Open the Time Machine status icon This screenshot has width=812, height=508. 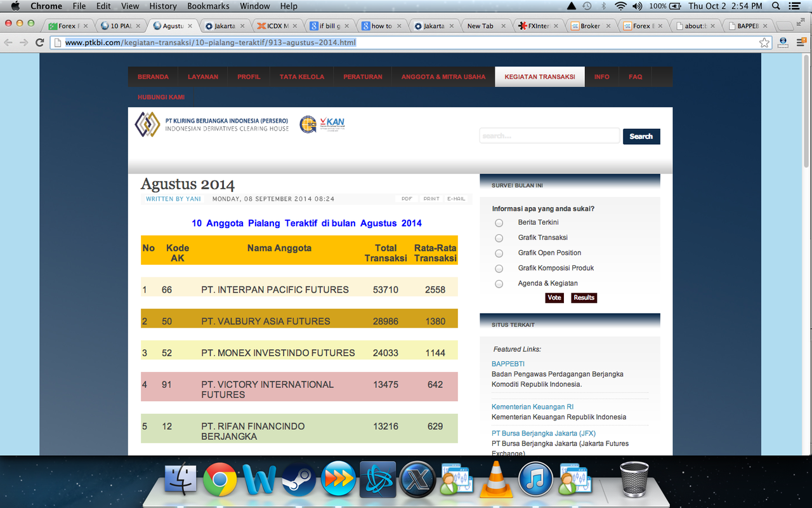tap(587, 6)
